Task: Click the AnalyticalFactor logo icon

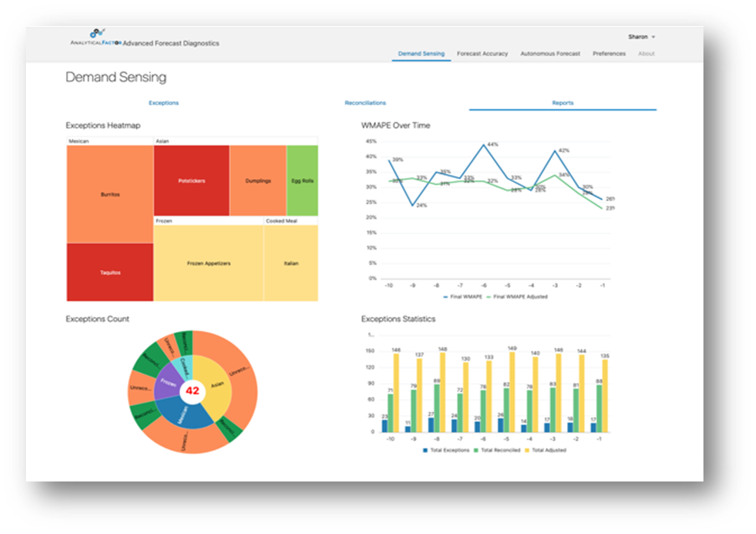Action: pyautogui.click(x=97, y=34)
